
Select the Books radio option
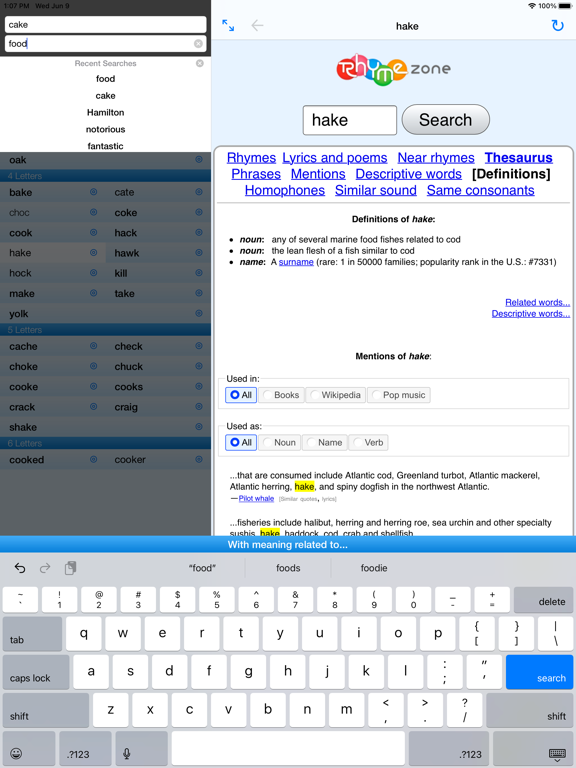pyautogui.click(x=282, y=395)
